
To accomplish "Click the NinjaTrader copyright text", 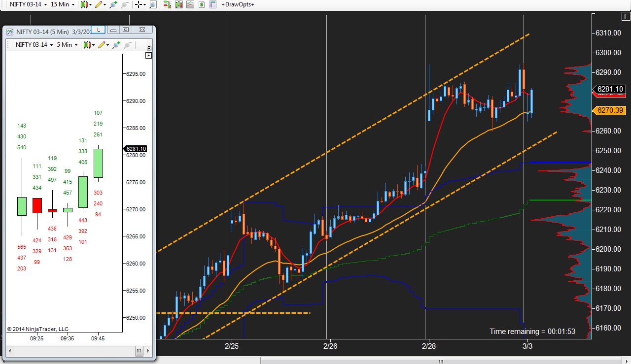I will tap(38, 329).
